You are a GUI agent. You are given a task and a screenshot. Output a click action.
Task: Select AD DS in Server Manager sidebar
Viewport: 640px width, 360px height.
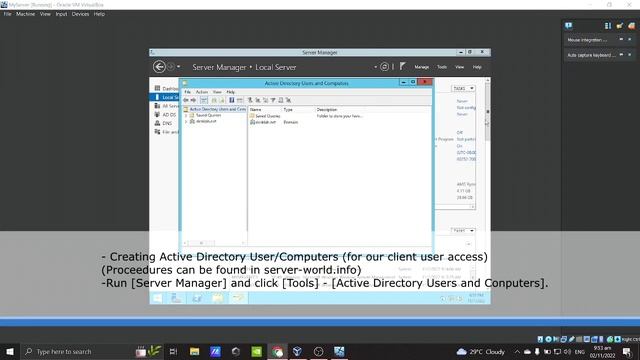pyautogui.click(x=166, y=115)
